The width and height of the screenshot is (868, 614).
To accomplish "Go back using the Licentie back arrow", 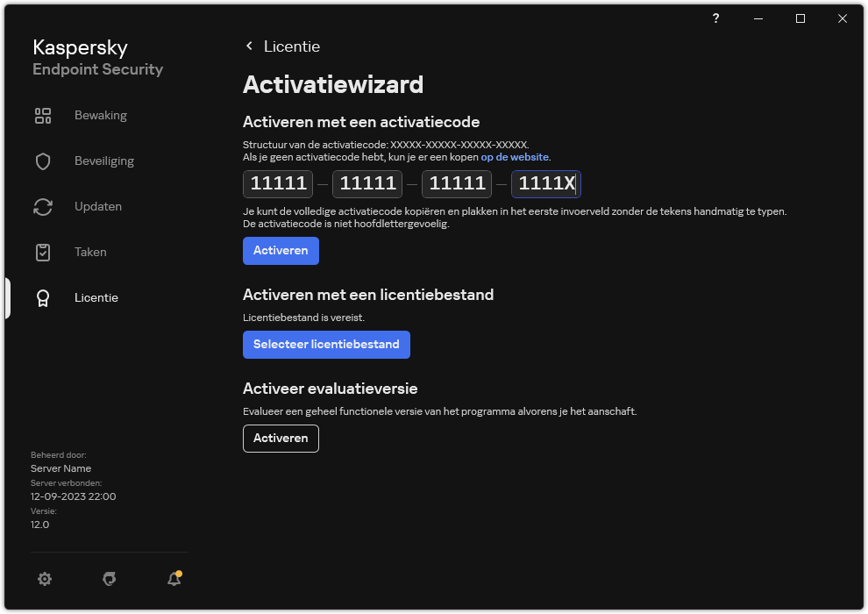I will [250, 46].
